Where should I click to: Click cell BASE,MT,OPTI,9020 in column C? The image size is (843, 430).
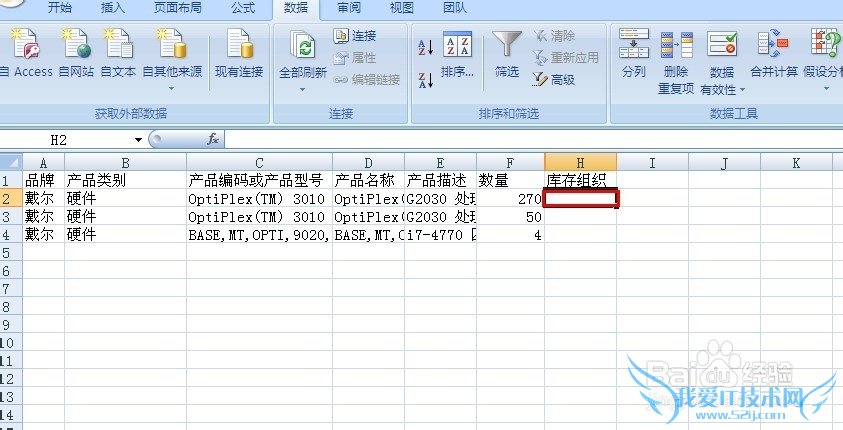pos(260,234)
